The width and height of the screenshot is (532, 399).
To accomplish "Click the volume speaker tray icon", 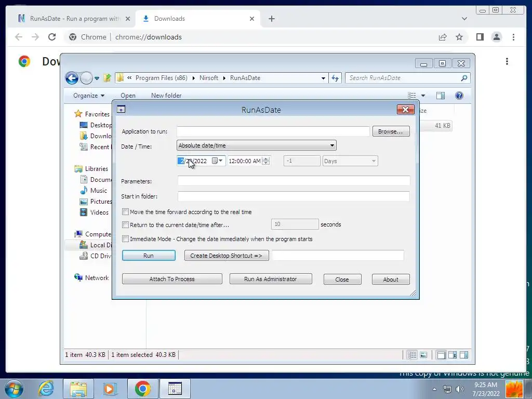I will [x=460, y=389].
